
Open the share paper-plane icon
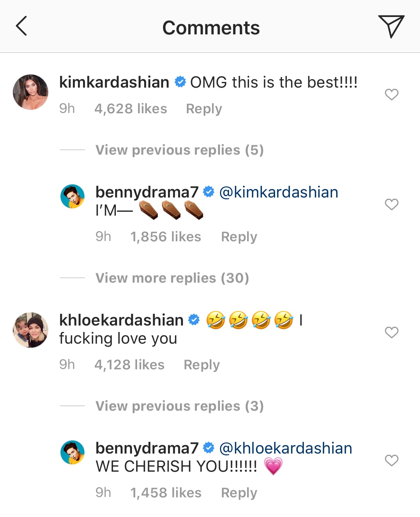point(391,26)
